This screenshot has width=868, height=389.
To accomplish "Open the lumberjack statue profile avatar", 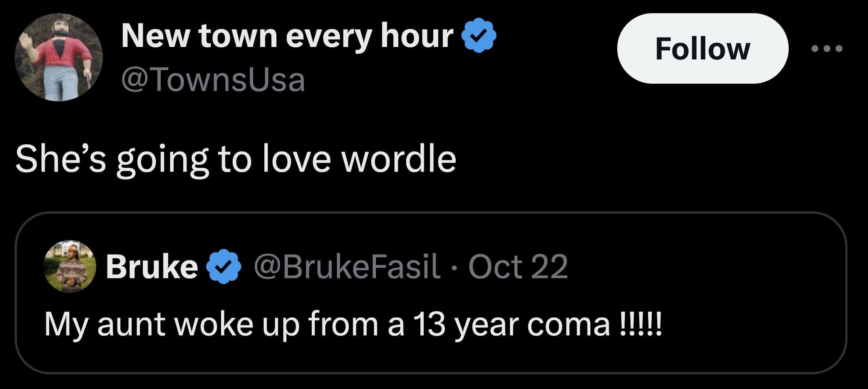I will coord(58,57).
